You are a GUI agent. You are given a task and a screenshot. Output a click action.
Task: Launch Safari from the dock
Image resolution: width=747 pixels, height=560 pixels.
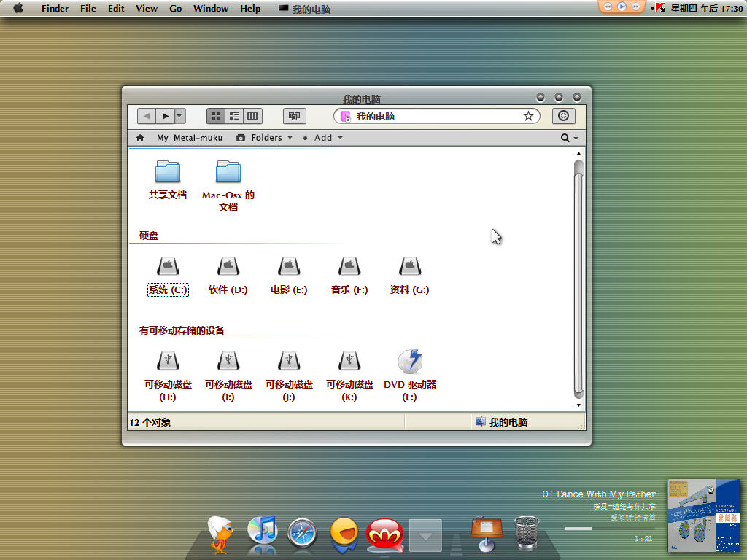pos(303,533)
